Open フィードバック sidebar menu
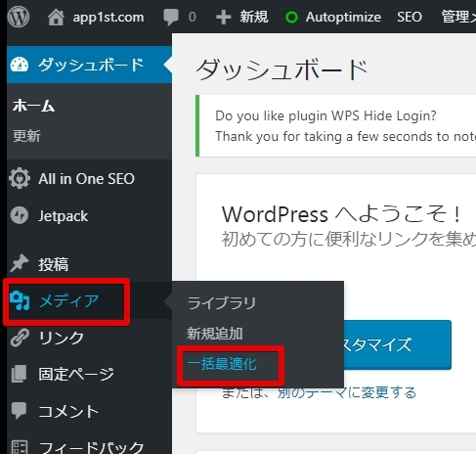 [91, 447]
